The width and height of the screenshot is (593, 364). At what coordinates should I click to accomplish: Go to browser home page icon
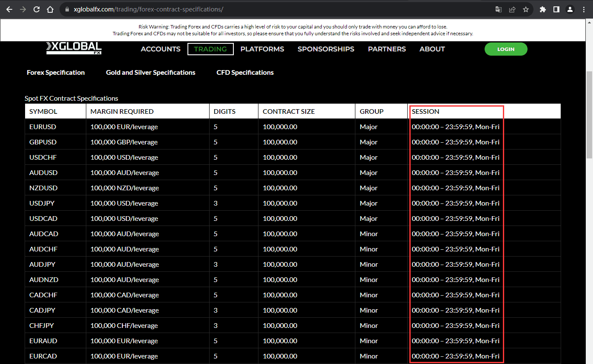[x=50, y=9]
